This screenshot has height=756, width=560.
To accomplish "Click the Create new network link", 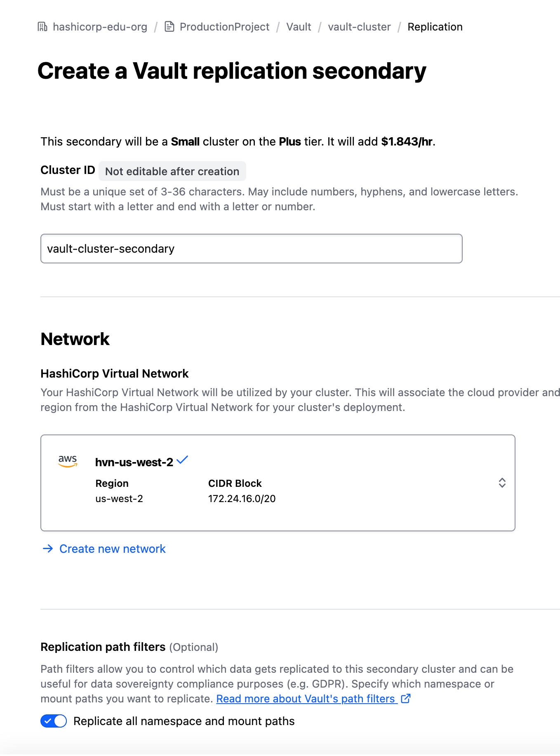I will click(x=112, y=549).
